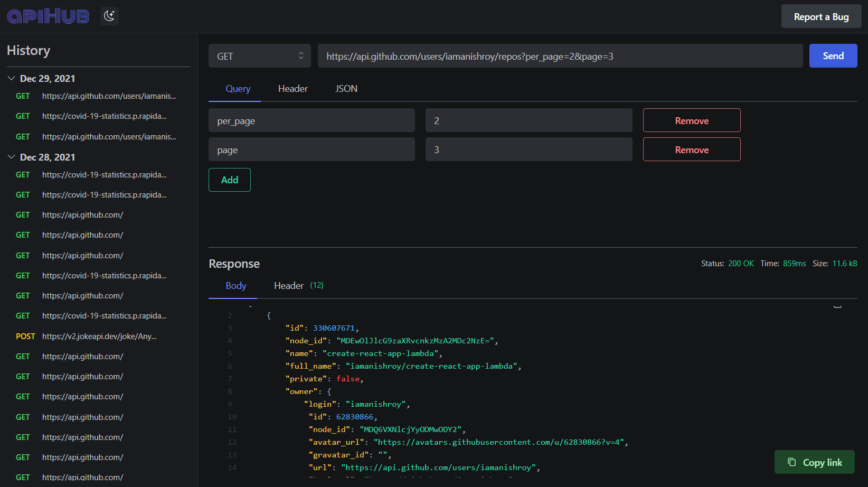
Task: Add a new query parameter
Action: pyautogui.click(x=229, y=180)
